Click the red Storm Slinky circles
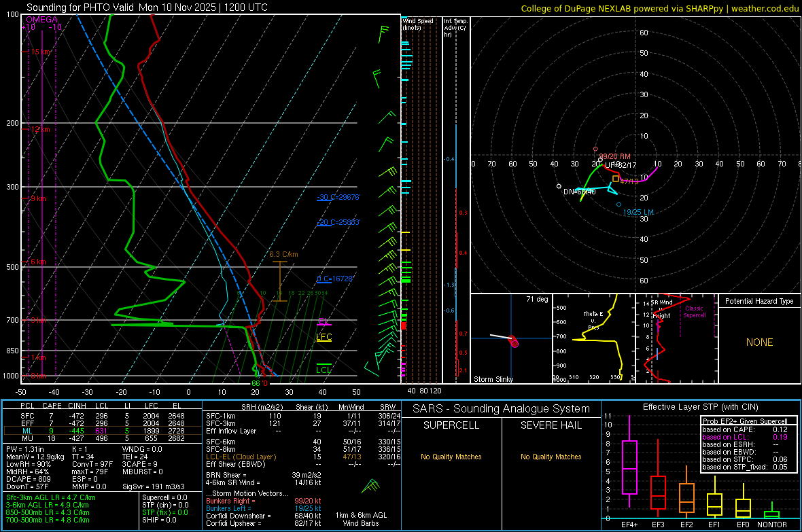This screenshot has height=532, width=802. pos(514,342)
